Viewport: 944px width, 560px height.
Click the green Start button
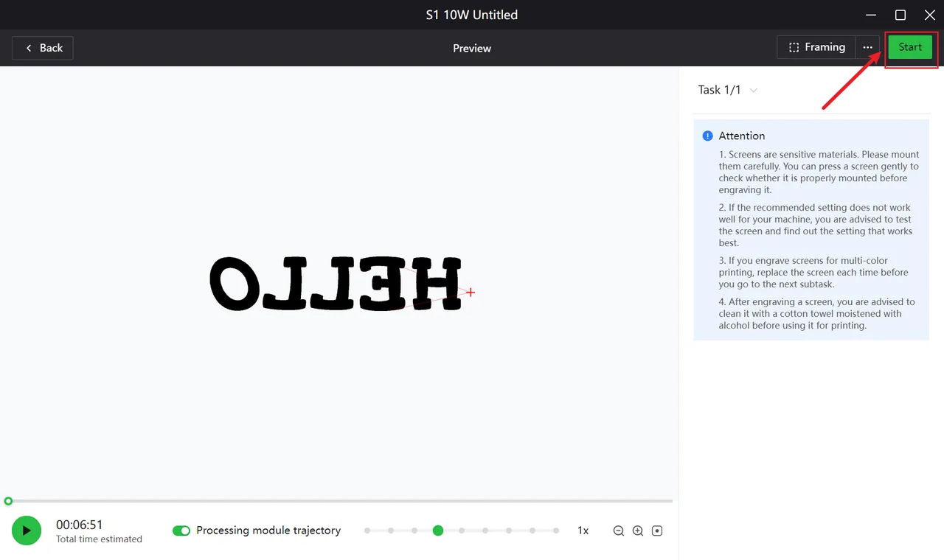click(x=910, y=47)
